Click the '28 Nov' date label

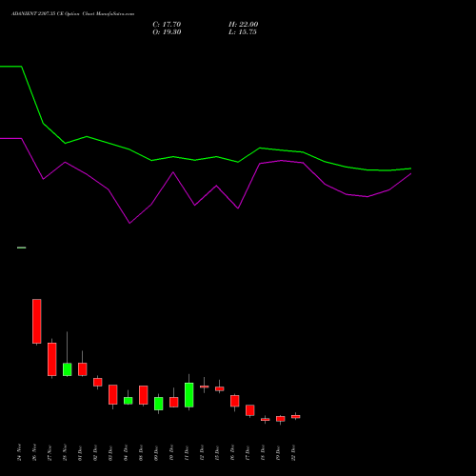(x=65, y=452)
